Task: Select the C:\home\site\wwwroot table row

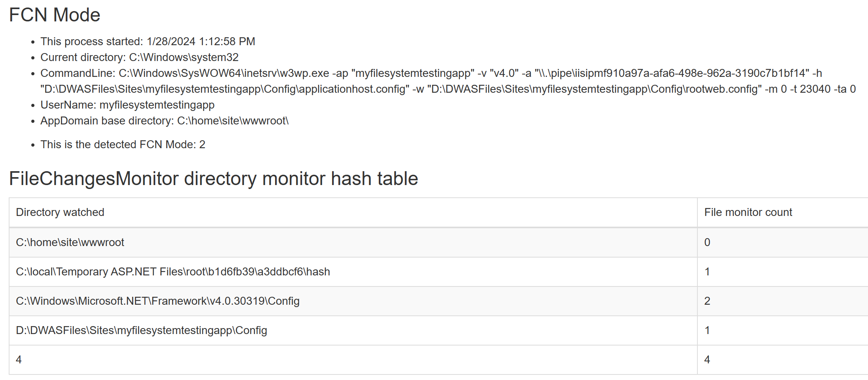Action: (x=439, y=243)
